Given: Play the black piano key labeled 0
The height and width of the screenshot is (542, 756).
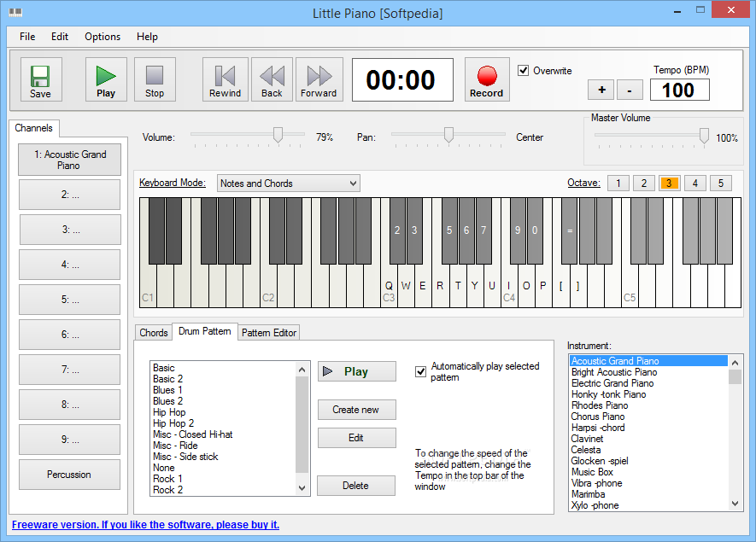Looking at the screenshot, I should [x=535, y=230].
